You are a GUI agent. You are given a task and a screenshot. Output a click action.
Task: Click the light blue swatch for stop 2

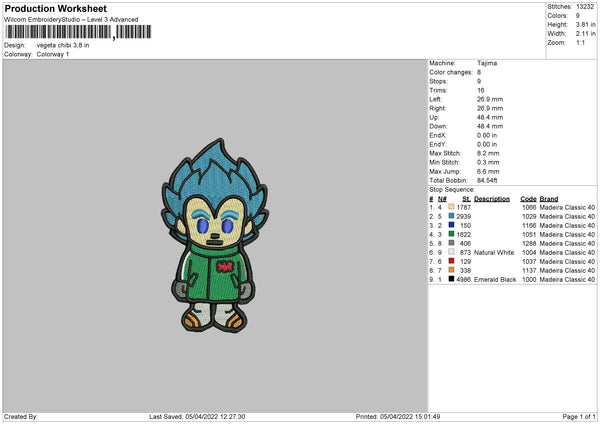[452, 216]
